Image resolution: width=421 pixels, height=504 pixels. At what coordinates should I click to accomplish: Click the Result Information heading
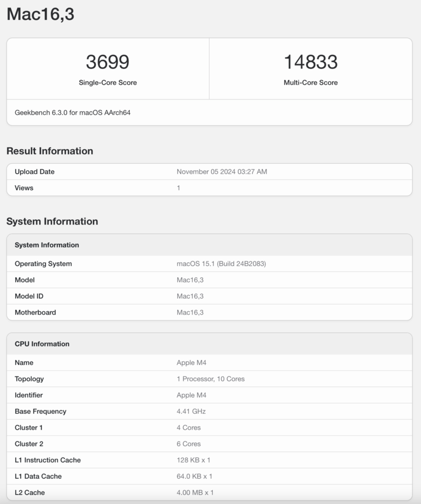click(50, 151)
